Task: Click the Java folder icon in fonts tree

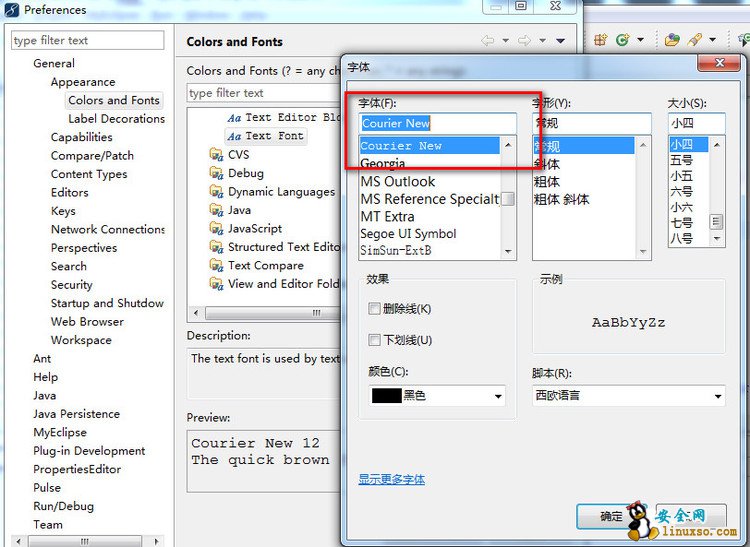Action: coord(217,210)
